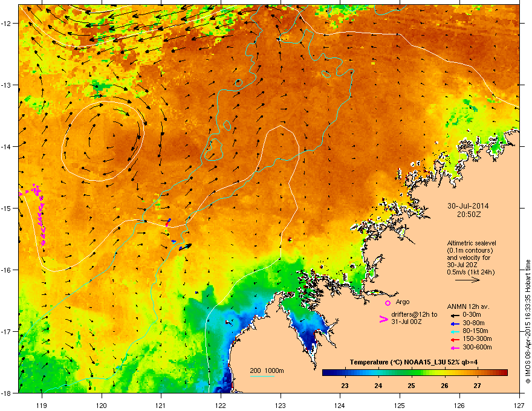Click the 0.5m/s velocity scale arrow
Image resolution: width=532 pixels, height=411 pixels.
coord(467,280)
